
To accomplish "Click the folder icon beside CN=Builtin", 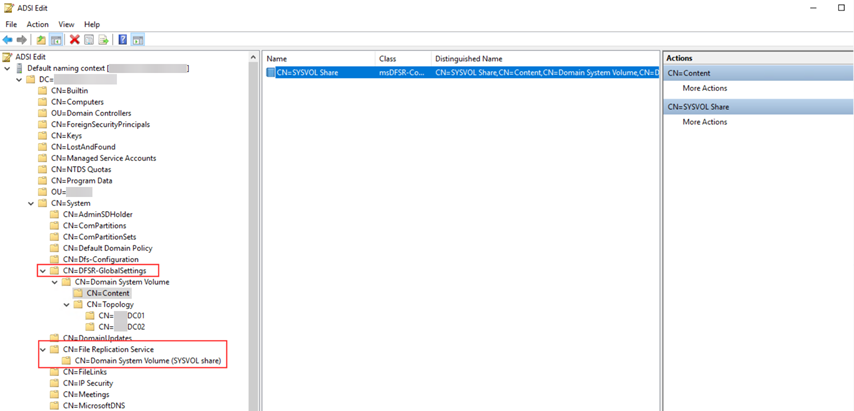I will coord(42,90).
